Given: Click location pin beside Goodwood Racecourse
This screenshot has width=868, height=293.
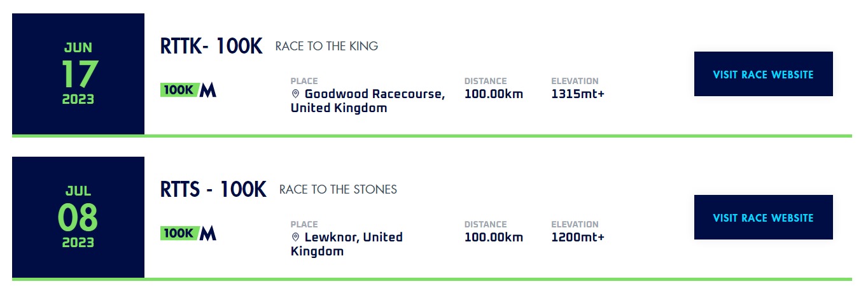Looking at the screenshot, I should (295, 94).
